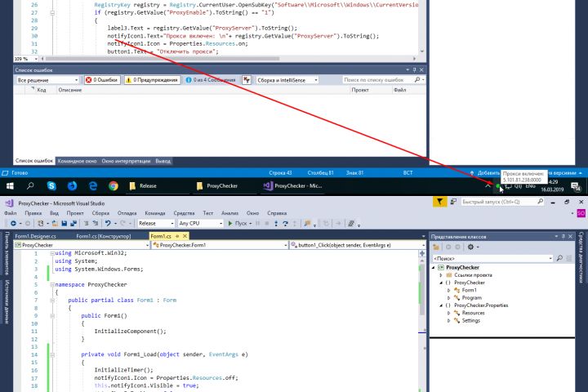This screenshot has width=588, height=392.
Task: Toggle auto-hide pin on Class View panel
Action: tap(563, 236)
